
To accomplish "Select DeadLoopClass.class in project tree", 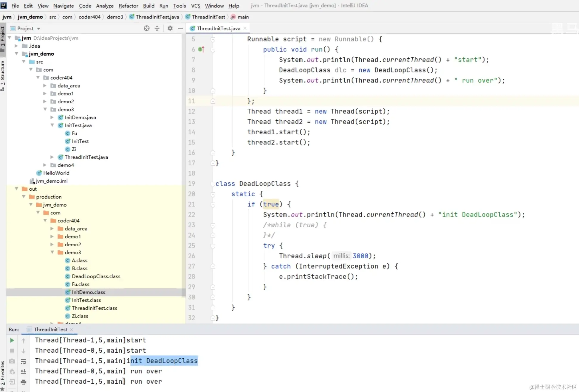I will (96, 276).
